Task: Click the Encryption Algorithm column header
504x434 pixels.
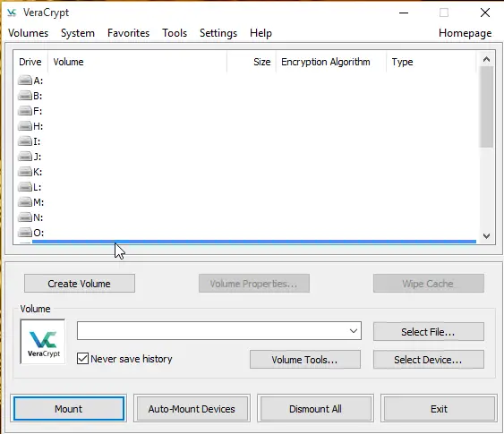Action: 331,62
